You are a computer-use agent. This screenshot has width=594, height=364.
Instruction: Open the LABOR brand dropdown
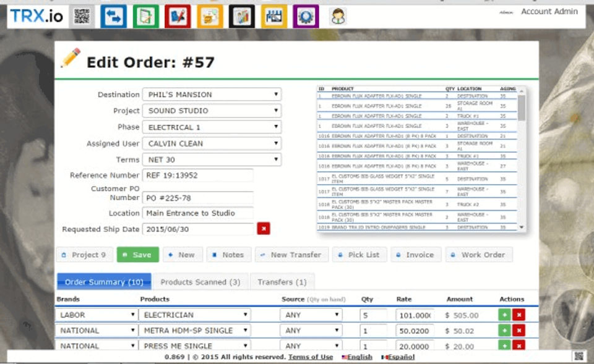(97, 315)
